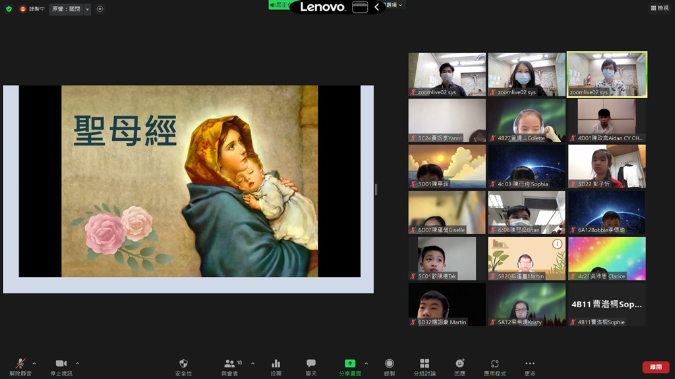Screen dimensions: 675x379
Task: Select the 5C01 Tak video tile
Action: click(447, 258)
